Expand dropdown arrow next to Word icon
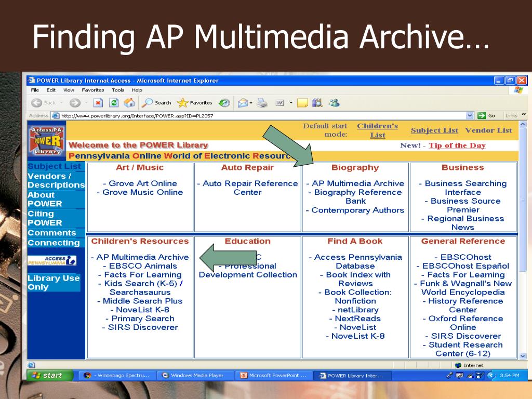Image resolution: width=532 pixels, height=399 pixels. [291, 103]
